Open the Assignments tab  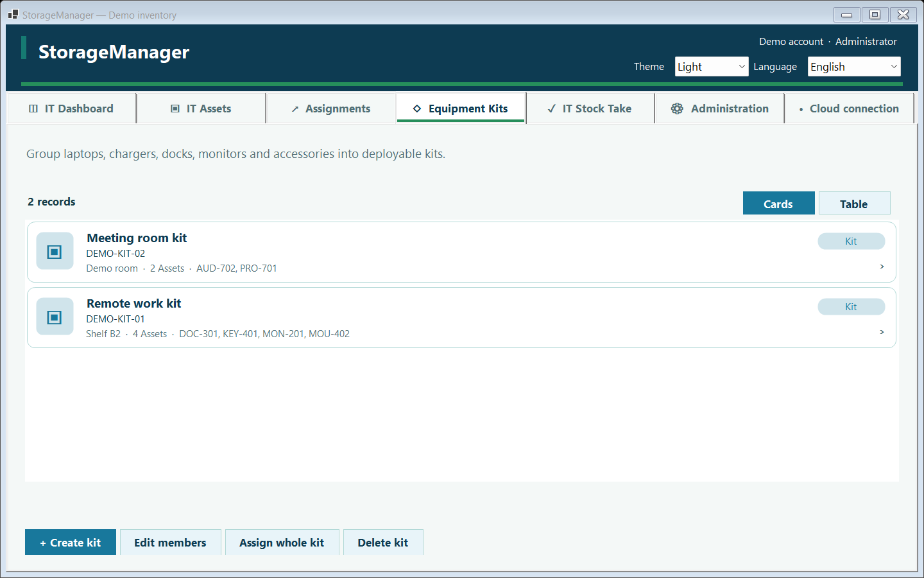coord(331,109)
